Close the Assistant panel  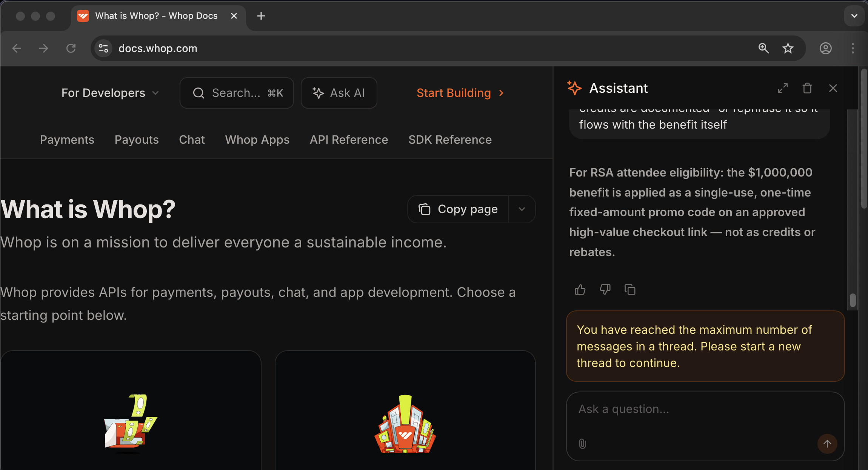[833, 88]
